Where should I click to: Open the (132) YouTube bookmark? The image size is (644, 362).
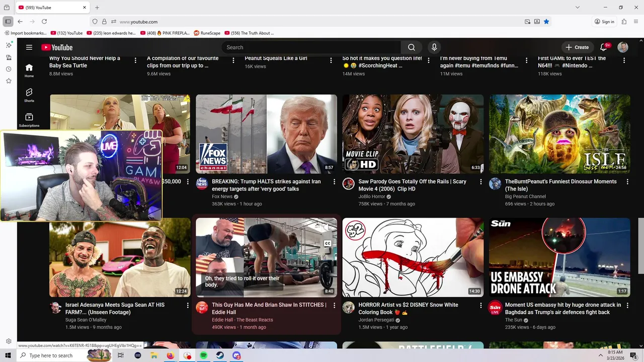[x=67, y=33]
